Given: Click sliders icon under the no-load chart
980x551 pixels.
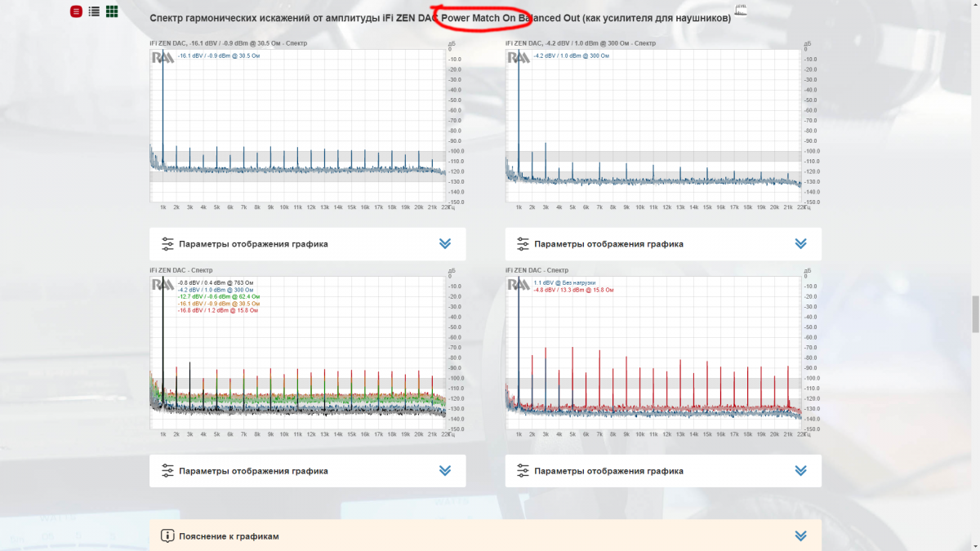Looking at the screenshot, I should [523, 470].
